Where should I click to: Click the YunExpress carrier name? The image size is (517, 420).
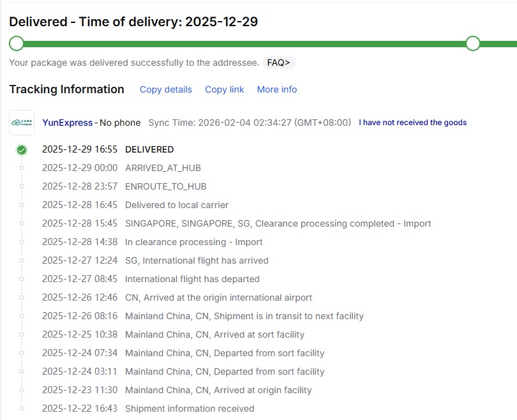(68, 123)
